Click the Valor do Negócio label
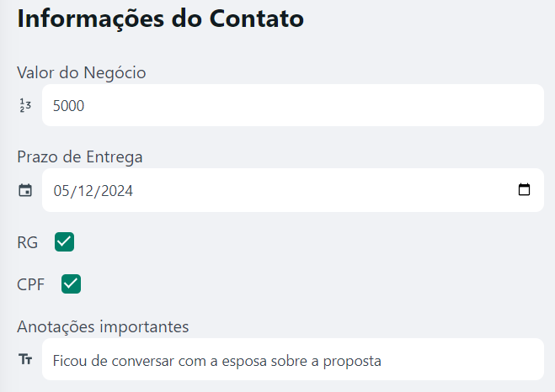This screenshot has height=392, width=555. [x=82, y=73]
